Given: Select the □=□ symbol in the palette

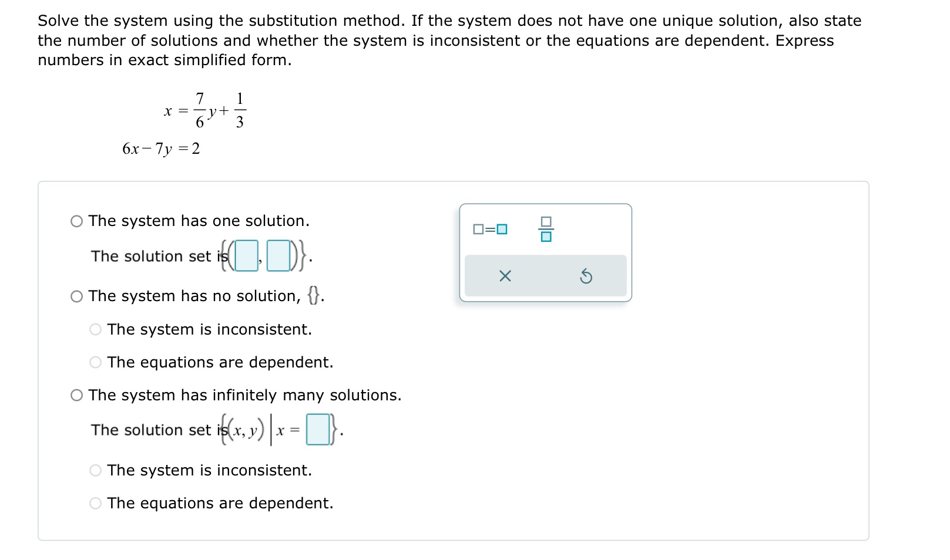Looking at the screenshot, I should point(489,229).
